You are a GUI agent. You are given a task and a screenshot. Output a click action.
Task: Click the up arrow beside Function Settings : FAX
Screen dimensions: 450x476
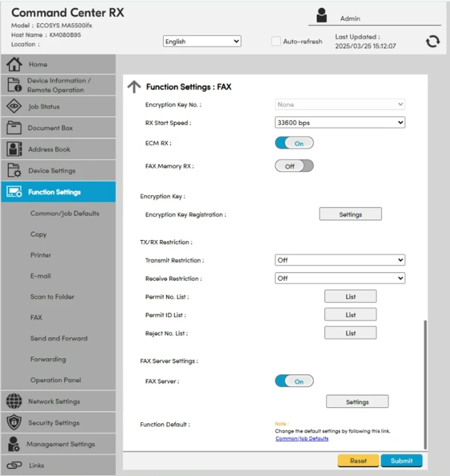[134, 87]
